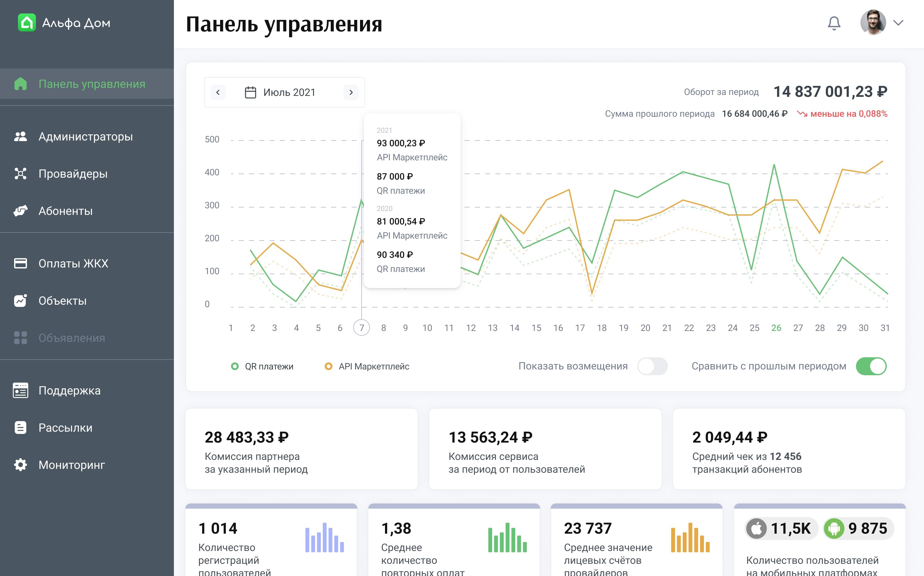The height and width of the screenshot is (576, 924).
Task: Click the Провайдеры network icon in sidebar
Action: pos(21,174)
